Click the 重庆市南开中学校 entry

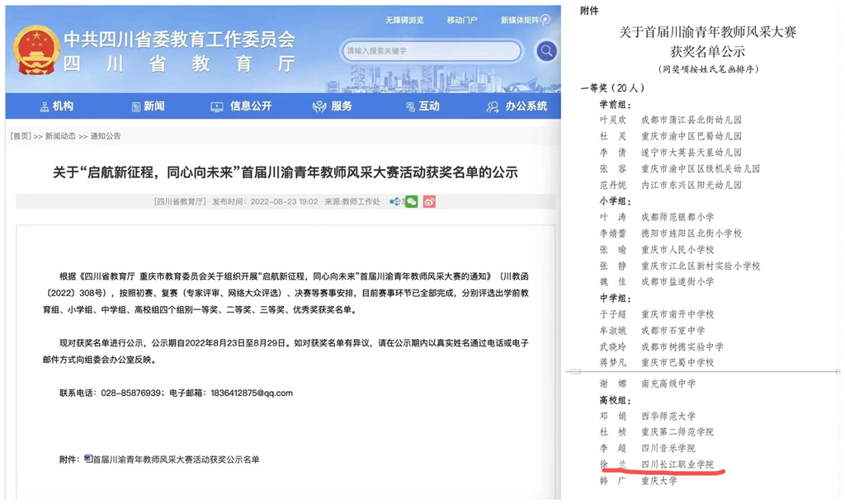tap(677, 314)
